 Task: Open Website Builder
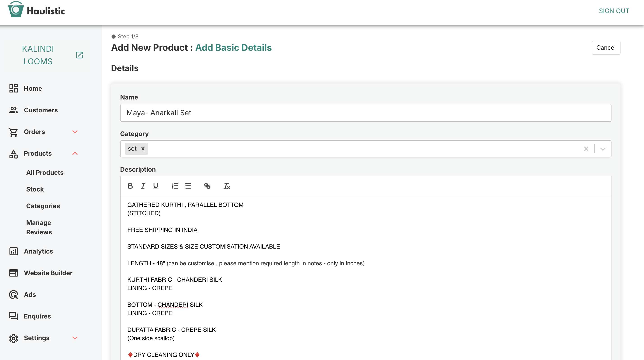tap(48, 273)
